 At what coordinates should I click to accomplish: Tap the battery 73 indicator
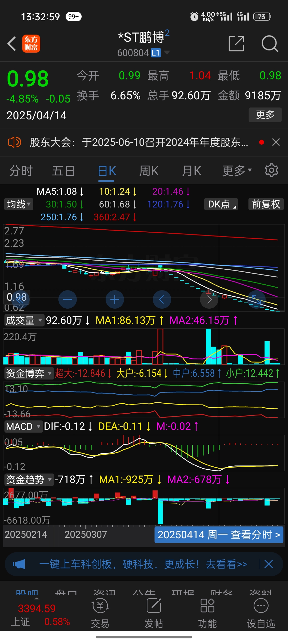(262, 17)
